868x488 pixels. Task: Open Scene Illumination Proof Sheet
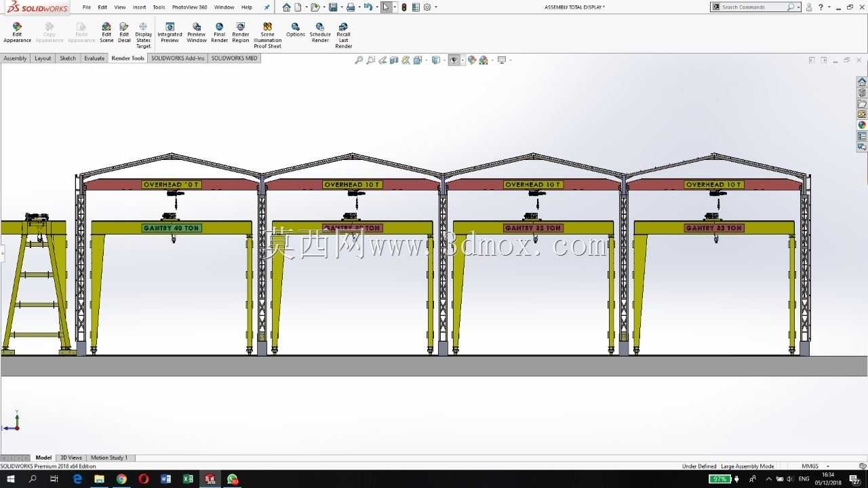pos(267,36)
